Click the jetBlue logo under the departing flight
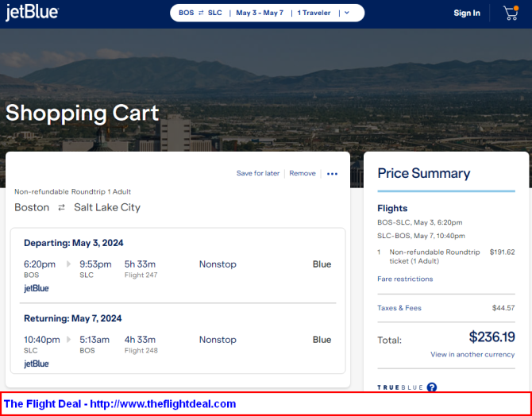 (x=37, y=288)
